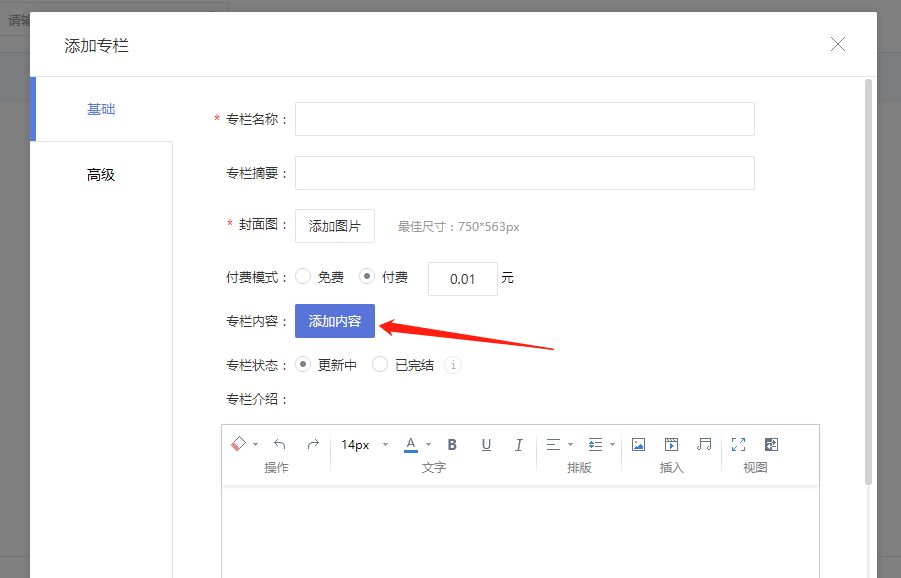
Task: Click the 添加内容 button
Action: click(x=335, y=321)
